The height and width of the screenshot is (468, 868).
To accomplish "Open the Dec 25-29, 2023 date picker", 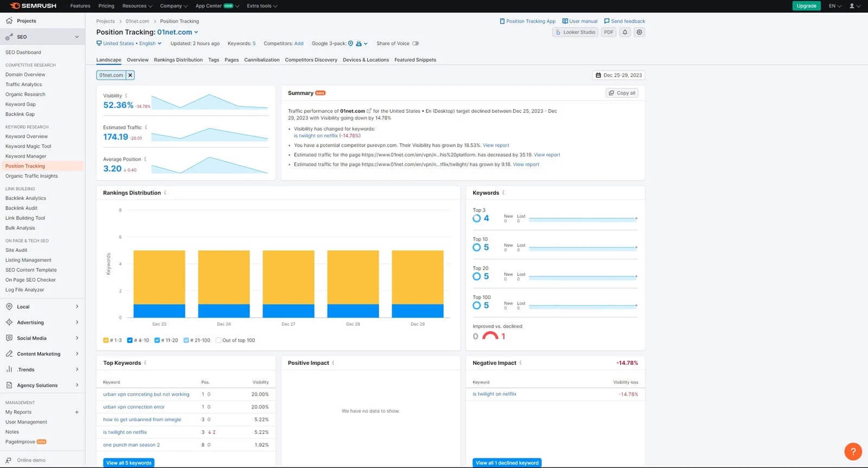I will click(618, 75).
